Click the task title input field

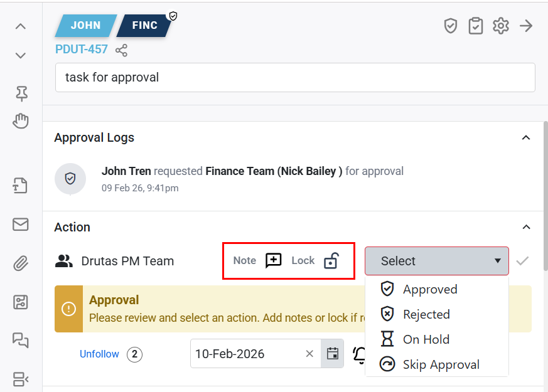295,78
